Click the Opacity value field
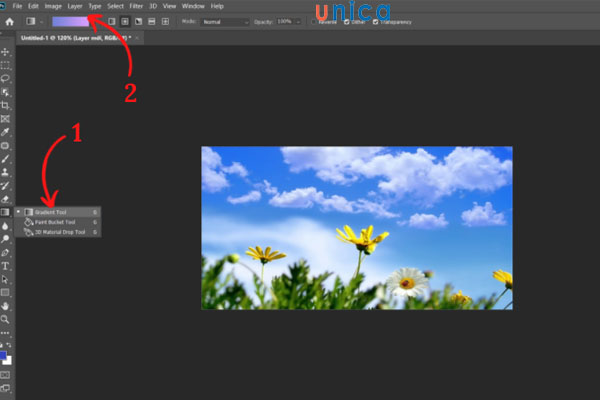The width and height of the screenshot is (600, 400). (x=285, y=22)
